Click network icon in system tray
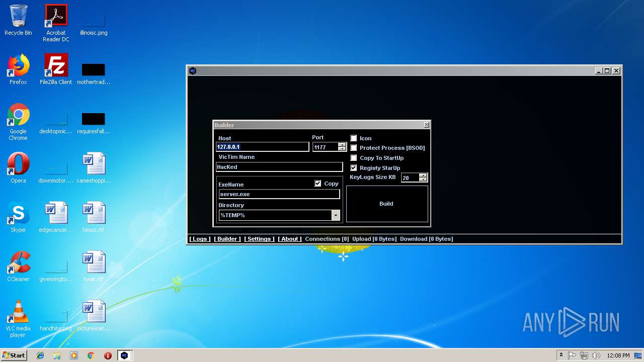Image resolution: width=644 pixels, height=362 pixels. pyautogui.click(x=584, y=355)
